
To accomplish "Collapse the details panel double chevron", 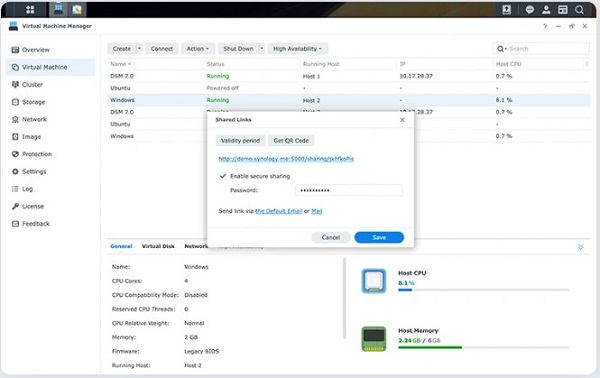I will click(580, 247).
